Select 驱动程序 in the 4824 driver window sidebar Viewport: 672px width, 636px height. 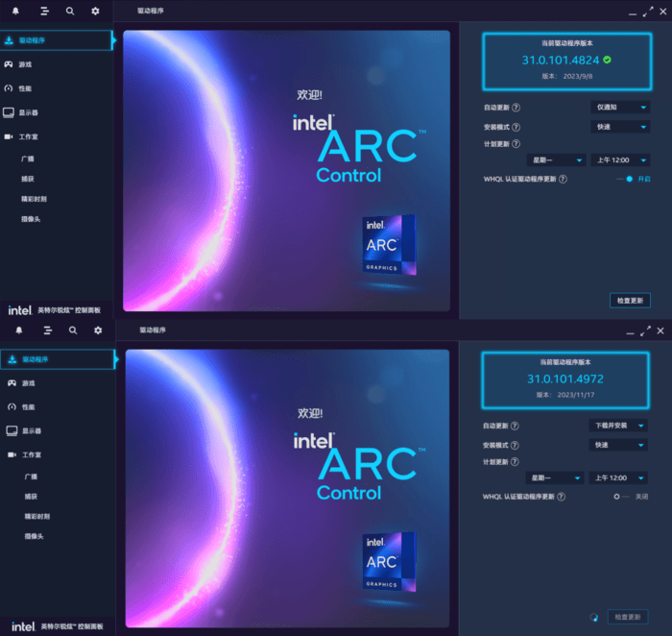[x=56, y=40]
